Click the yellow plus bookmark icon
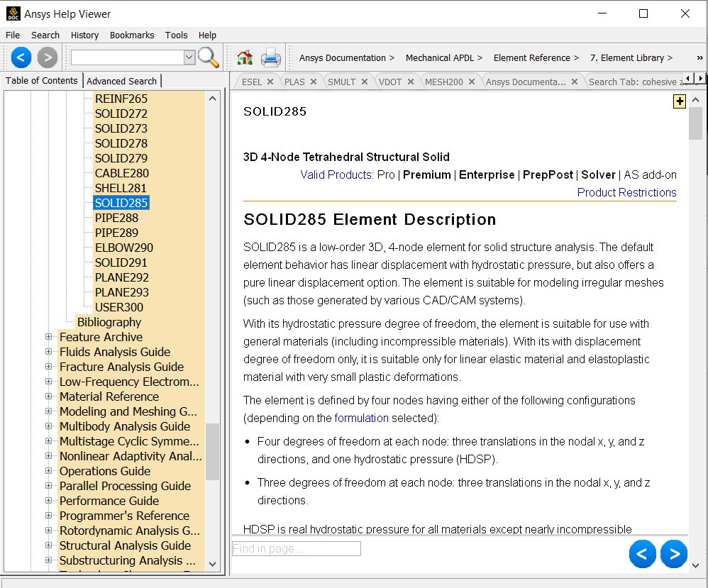The width and height of the screenshot is (708, 588). (x=679, y=101)
